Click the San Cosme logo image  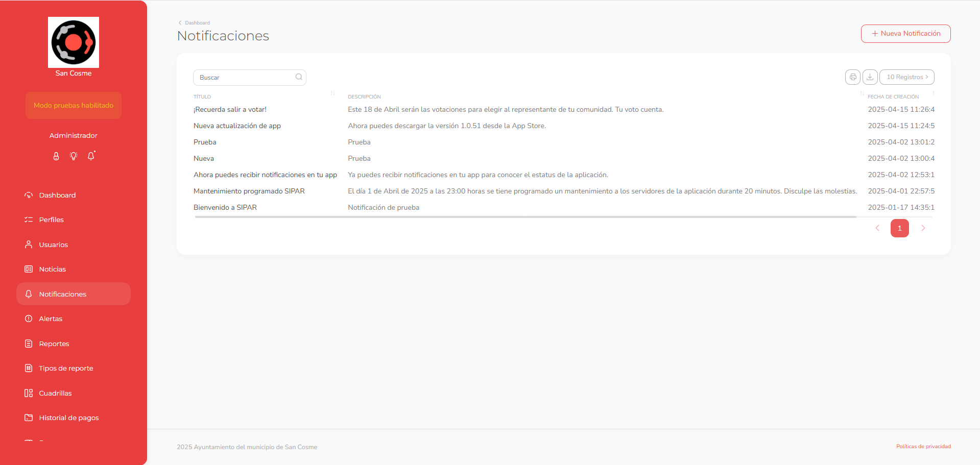click(x=74, y=42)
